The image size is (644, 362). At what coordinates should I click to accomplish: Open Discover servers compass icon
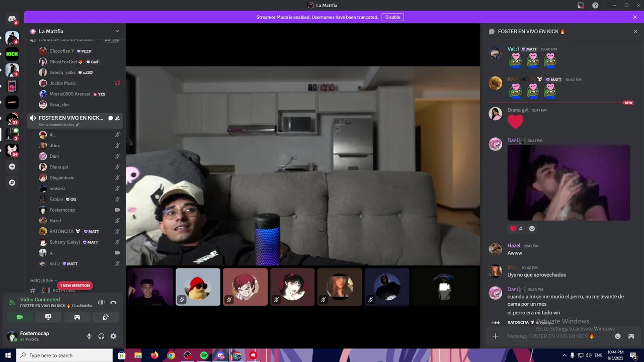point(12,183)
